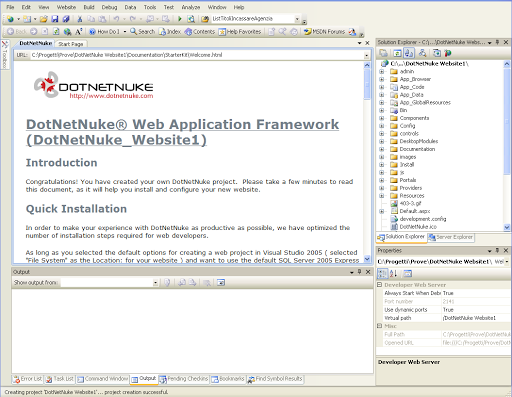Click the URL address field
512x397 pixels.
197,55
